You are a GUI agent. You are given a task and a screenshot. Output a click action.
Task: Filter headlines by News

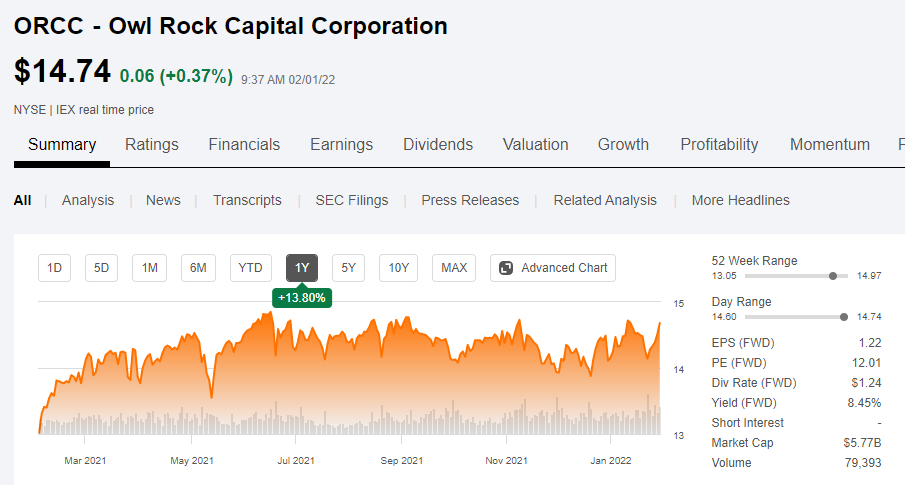163,200
